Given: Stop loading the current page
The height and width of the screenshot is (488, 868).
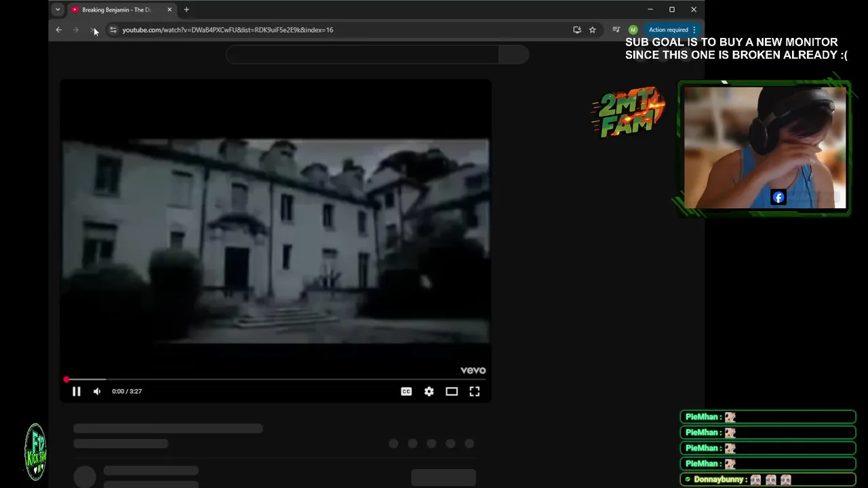Looking at the screenshot, I should coord(94,30).
